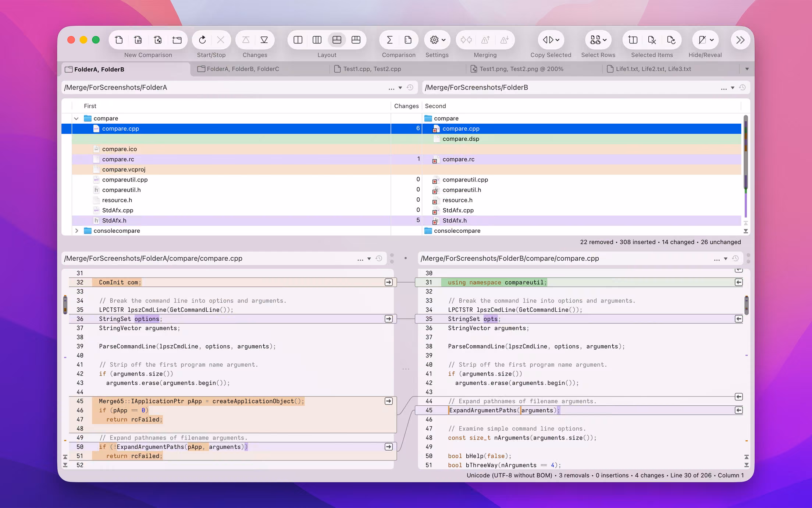Image resolution: width=812 pixels, height=508 pixels.
Task: Copy line 31 using namespace change to left
Action: click(739, 282)
